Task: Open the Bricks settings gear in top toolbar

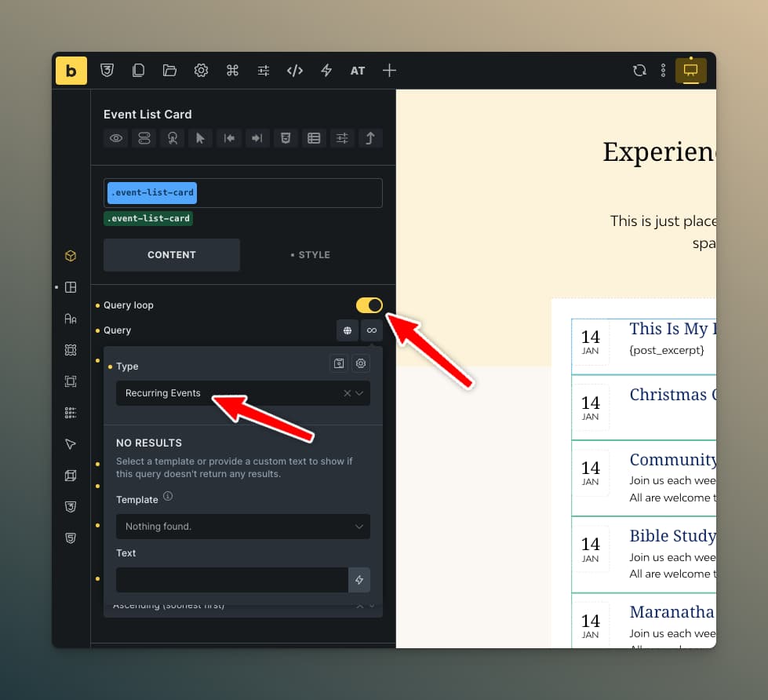Action: pos(201,70)
